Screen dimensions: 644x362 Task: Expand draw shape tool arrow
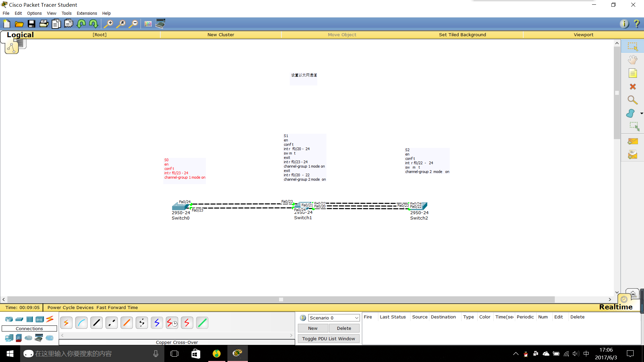641,114
